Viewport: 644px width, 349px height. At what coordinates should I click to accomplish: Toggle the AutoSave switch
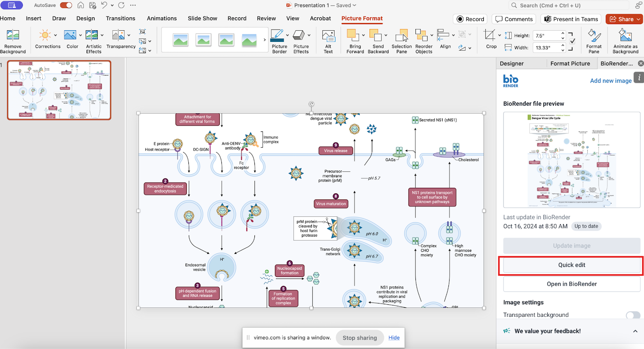tap(66, 5)
